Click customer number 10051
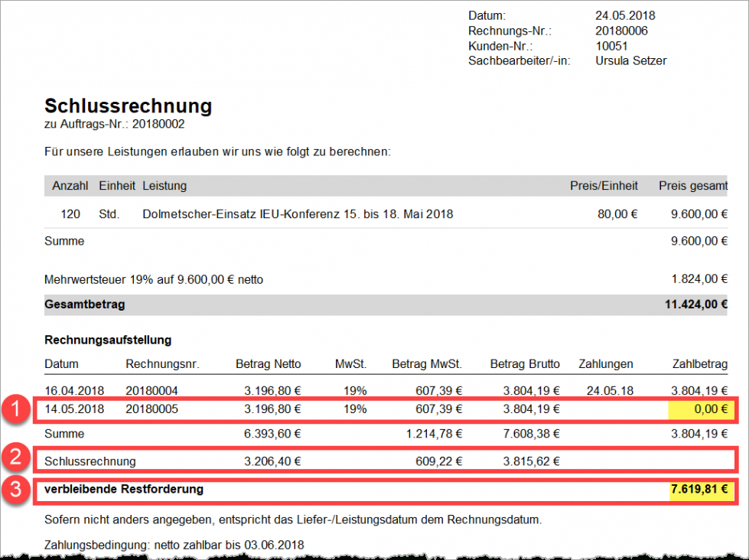749x560 pixels. [x=611, y=46]
